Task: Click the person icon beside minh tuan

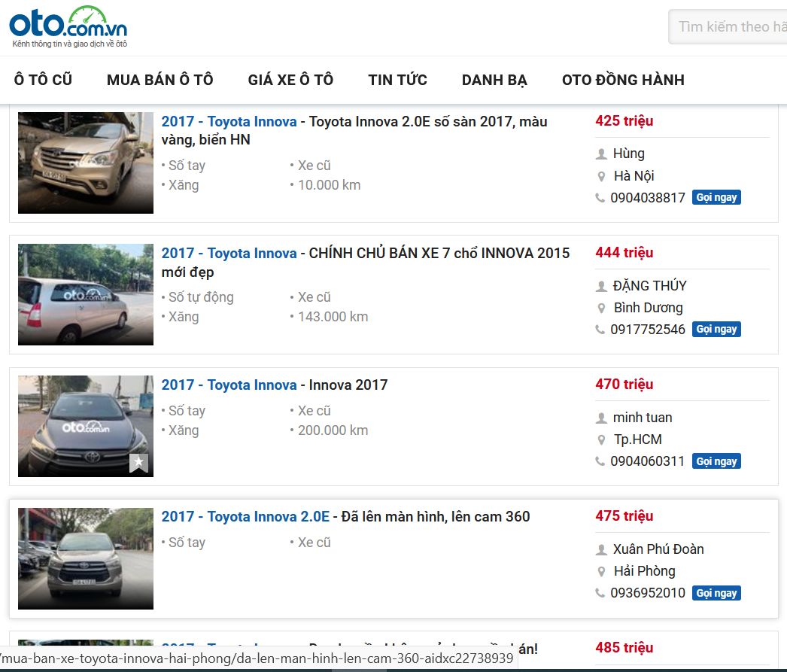Action: click(601, 418)
